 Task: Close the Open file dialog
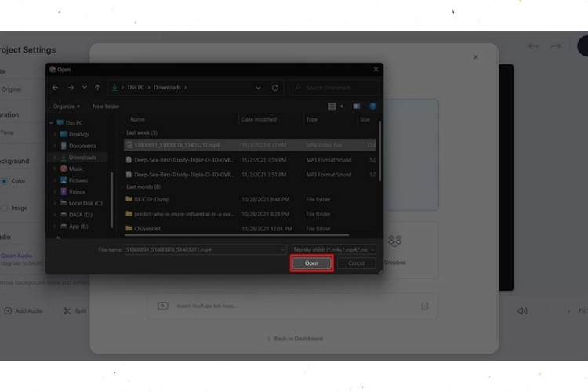click(x=376, y=70)
